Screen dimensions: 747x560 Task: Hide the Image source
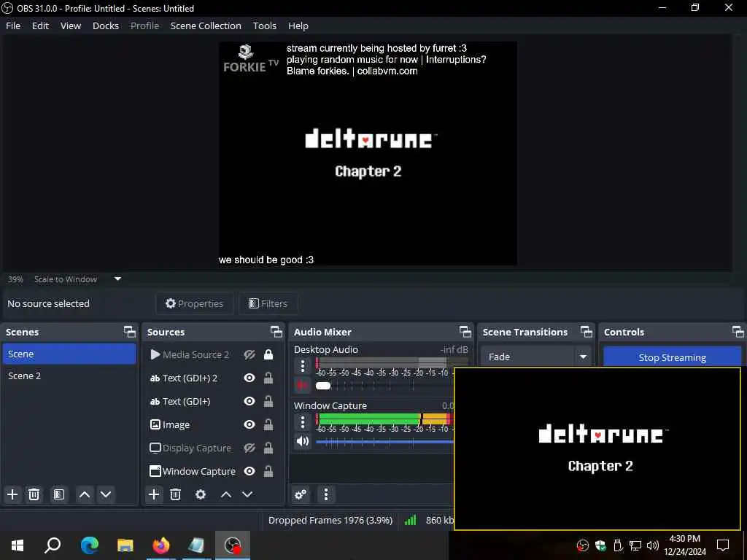249,424
